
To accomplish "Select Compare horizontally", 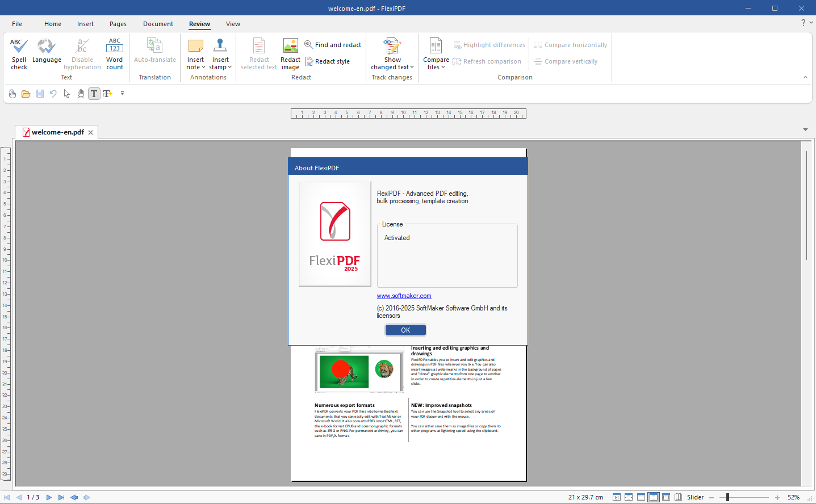I will tap(571, 45).
